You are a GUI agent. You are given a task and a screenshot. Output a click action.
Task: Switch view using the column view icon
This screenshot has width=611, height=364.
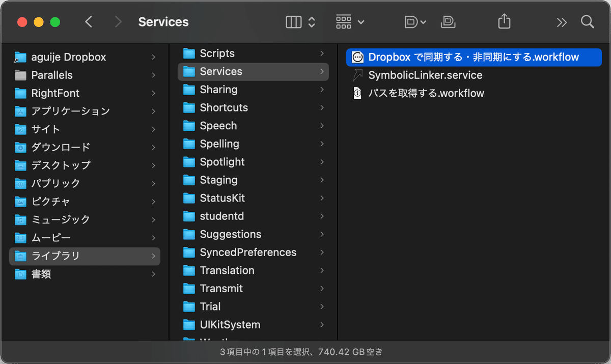coord(294,22)
